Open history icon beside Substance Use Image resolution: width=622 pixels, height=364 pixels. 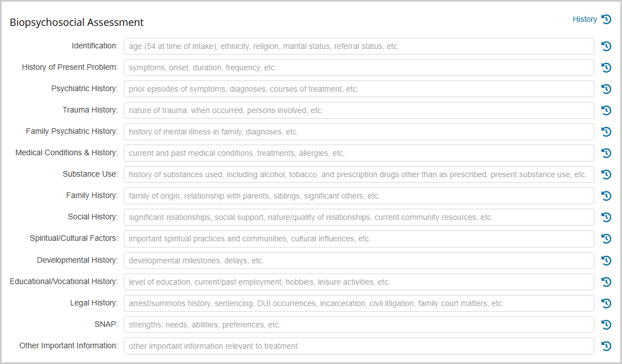coord(606,175)
